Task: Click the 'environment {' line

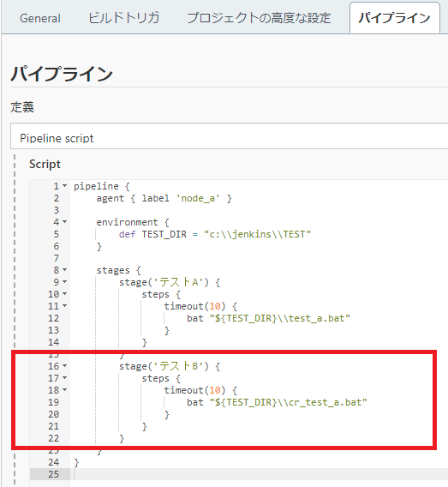Action: point(133,222)
